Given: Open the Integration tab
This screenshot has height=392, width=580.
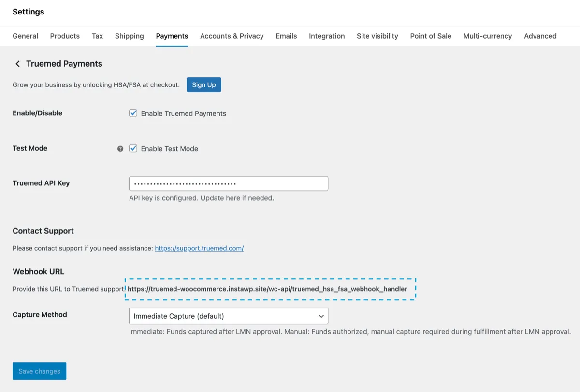Looking at the screenshot, I should [x=327, y=36].
